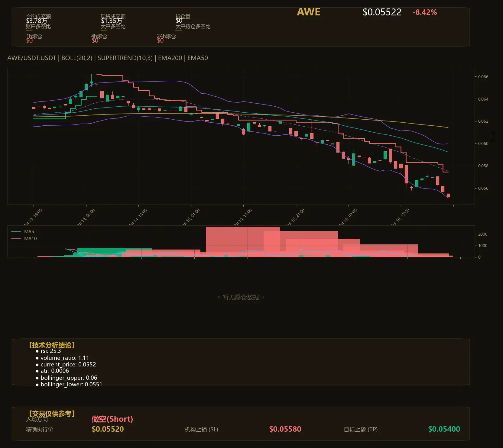503x448 pixels.
Task: Click the Jul 15, 21:00 time axis label
Action: click(296, 217)
